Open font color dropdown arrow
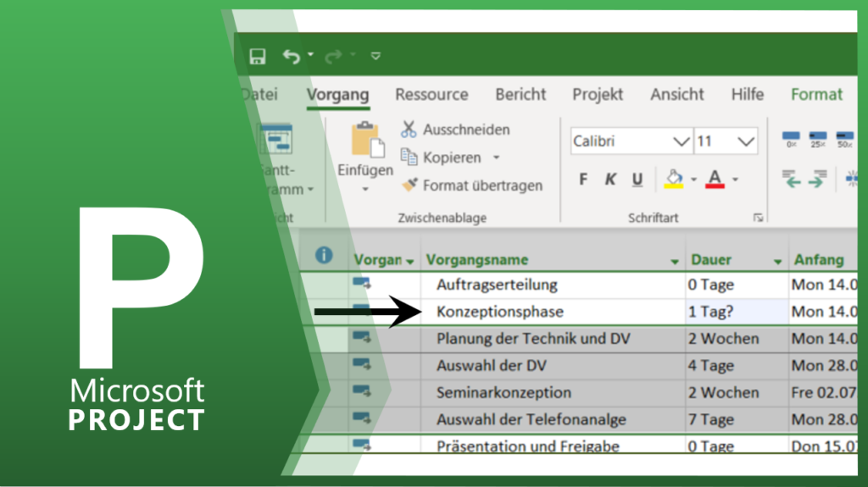This screenshot has width=868, height=487. (735, 180)
